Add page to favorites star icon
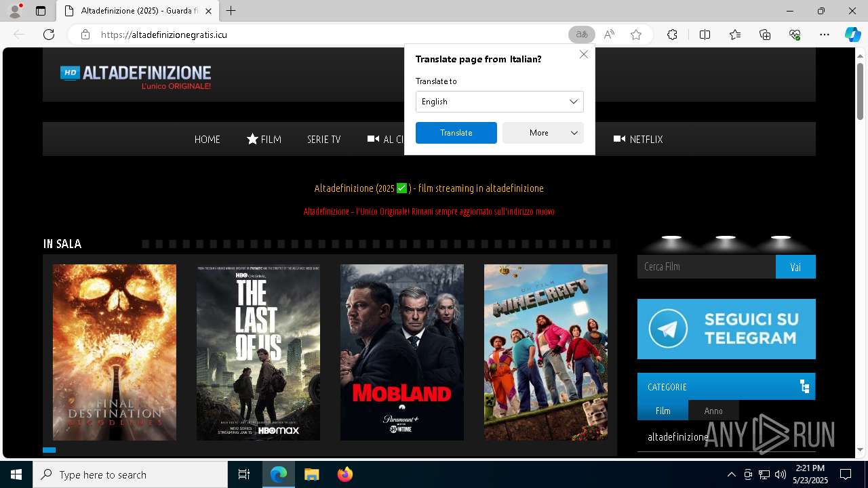868x488 pixels. click(x=636, y=35)
